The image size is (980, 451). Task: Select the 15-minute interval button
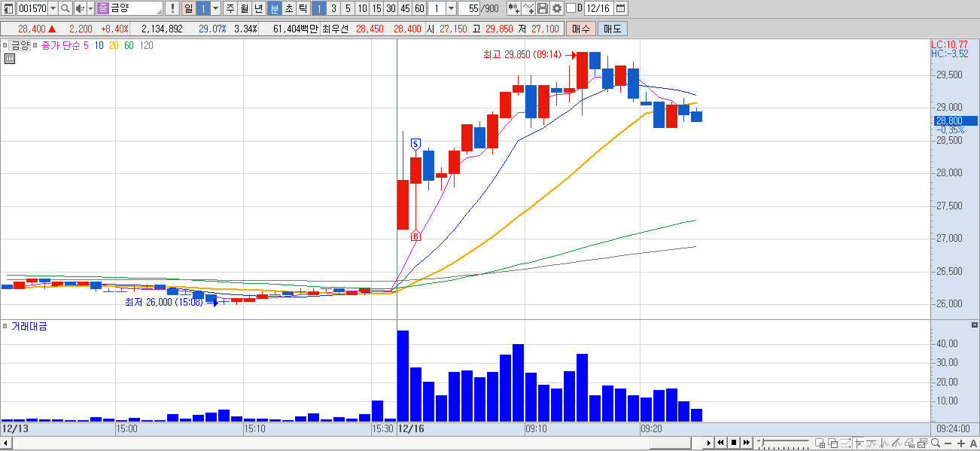coord(376,9)
